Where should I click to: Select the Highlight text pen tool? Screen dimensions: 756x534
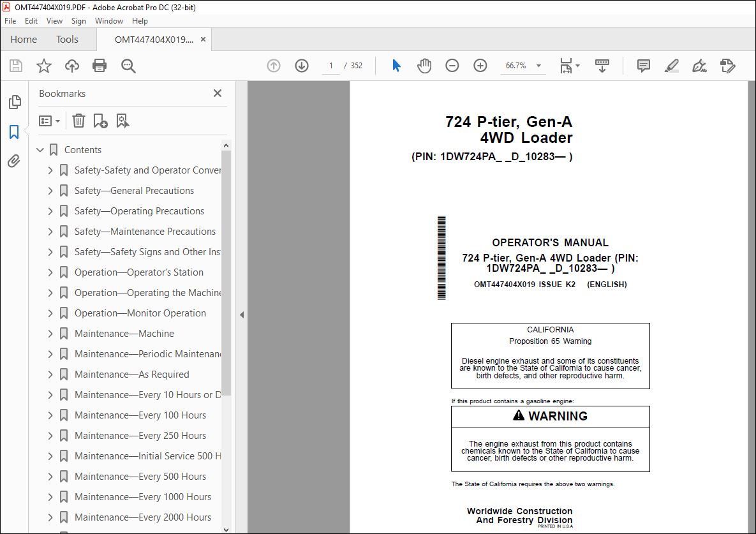[x=672, y=66]
